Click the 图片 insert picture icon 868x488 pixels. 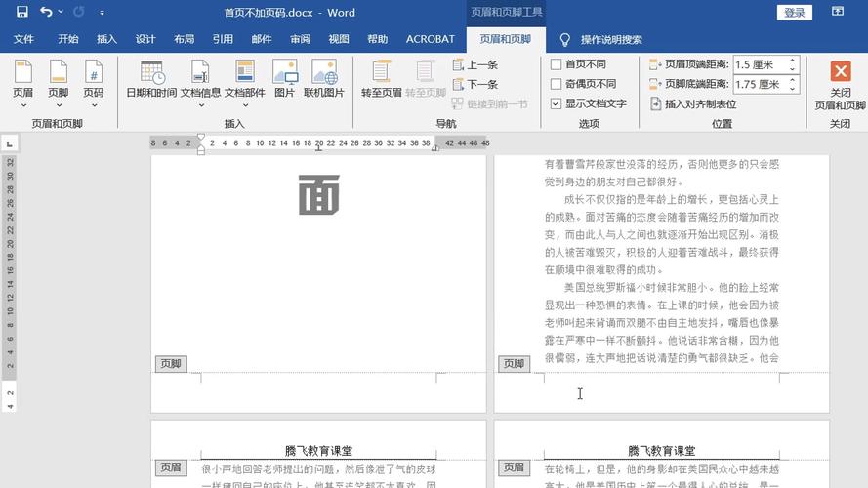[x=284, y=72]
